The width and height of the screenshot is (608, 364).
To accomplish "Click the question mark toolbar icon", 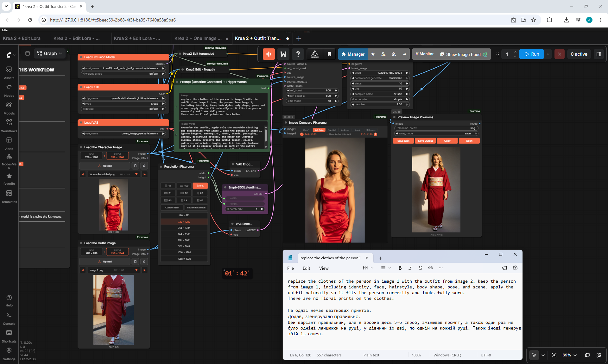I will click(298, 54).
